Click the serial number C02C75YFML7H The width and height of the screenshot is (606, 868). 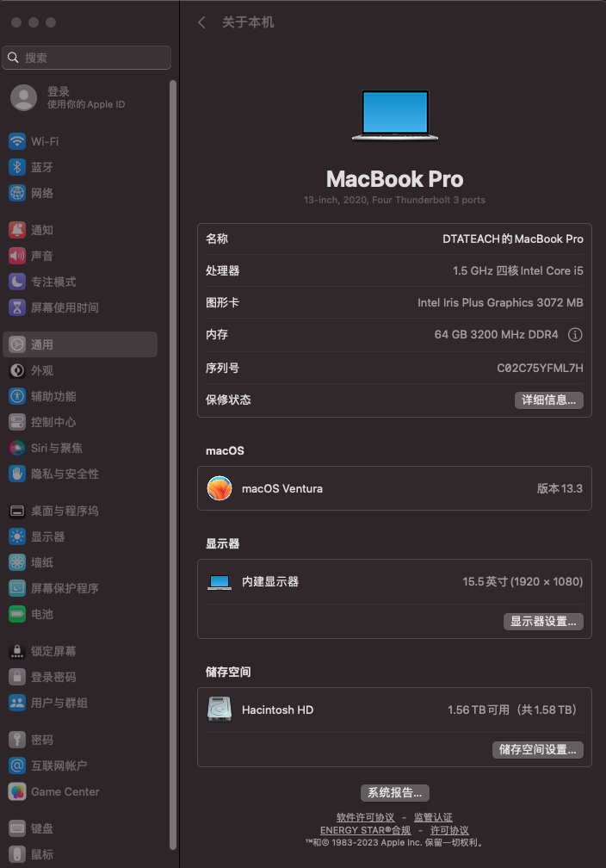click(x=540, y=369)
